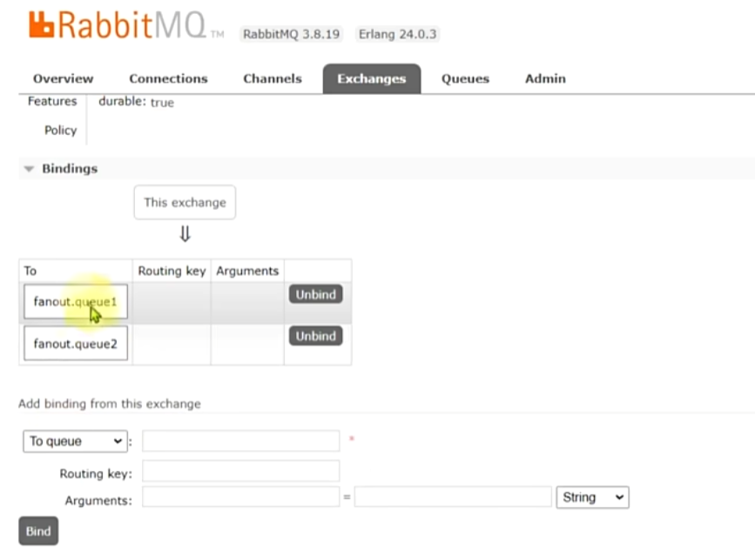Click the Erlang 24.0.3 version label
The image size is (755, 560).
click(x=397, y=34)
